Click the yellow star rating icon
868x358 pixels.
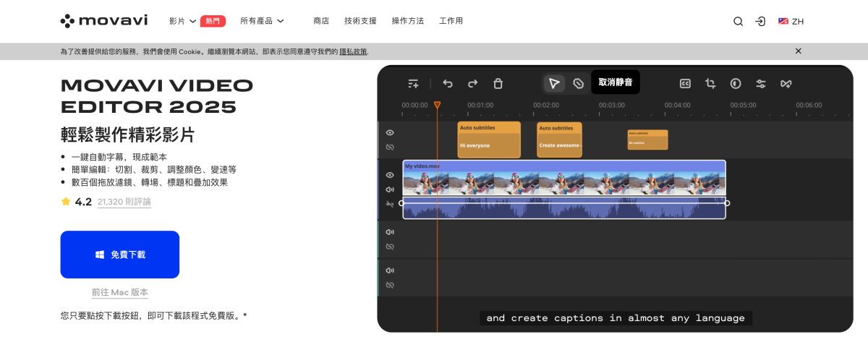(x=66, y=202)
